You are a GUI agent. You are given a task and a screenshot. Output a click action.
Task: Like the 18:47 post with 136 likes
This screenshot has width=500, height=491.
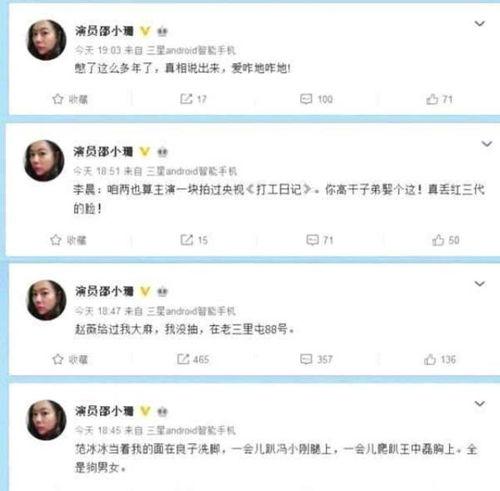tap(440, 359)
